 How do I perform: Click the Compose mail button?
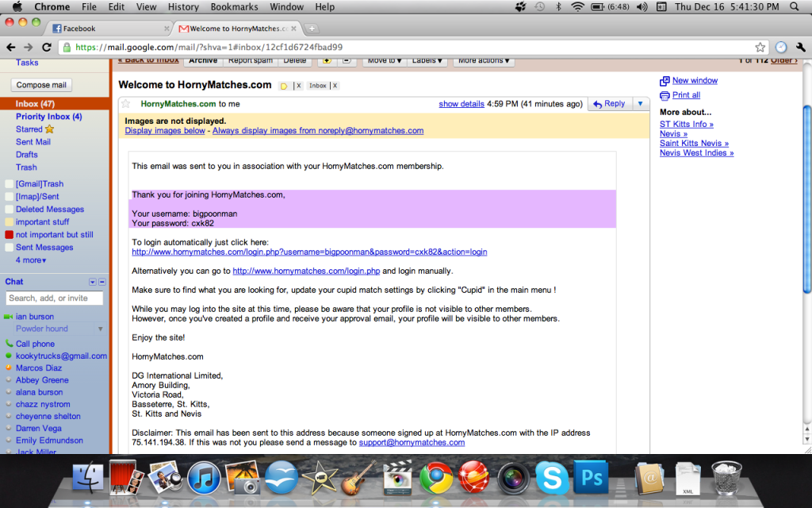click(41, 85)
